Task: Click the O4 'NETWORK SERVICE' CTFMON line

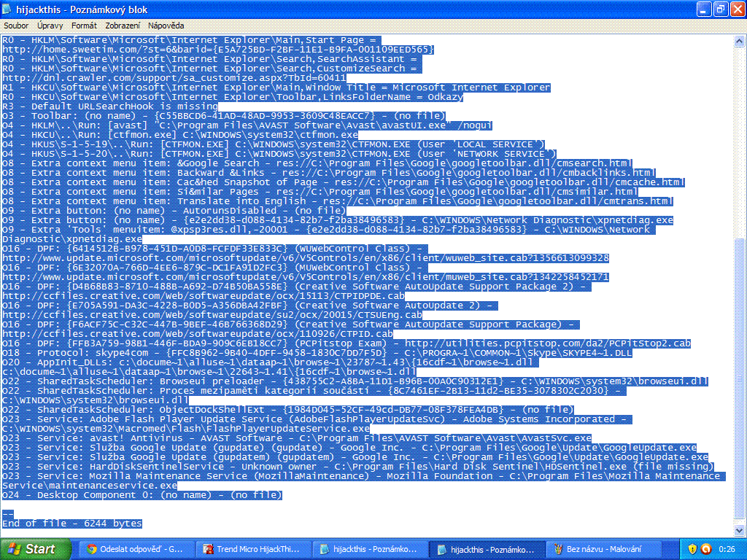Action: click(279, 154)
